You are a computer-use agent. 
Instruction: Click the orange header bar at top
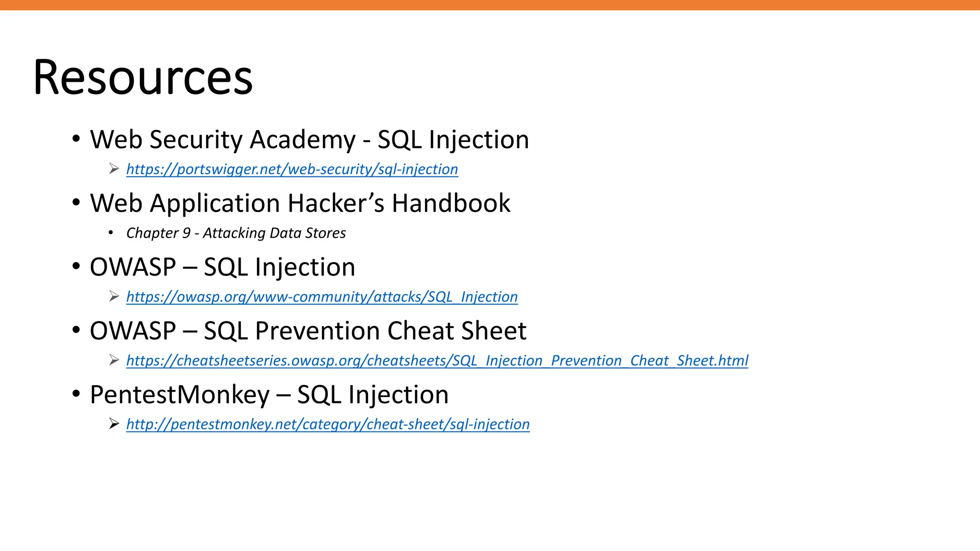click(490, 5)
